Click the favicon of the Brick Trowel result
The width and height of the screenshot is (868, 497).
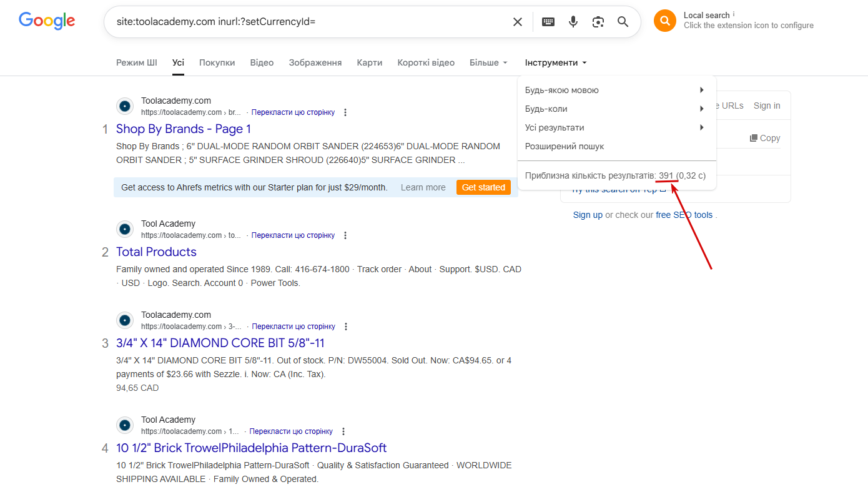(125, 425)
